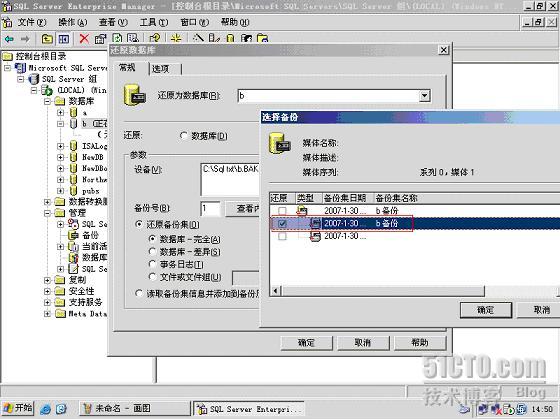
Task: Open the 还原为数据库 dropdown arrow
Action: [x=424, y=96]
